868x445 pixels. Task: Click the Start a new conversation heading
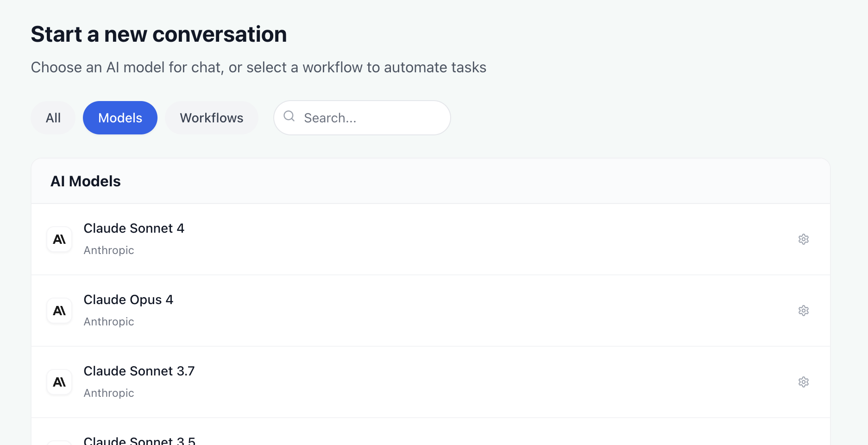[x=159, y=33]
